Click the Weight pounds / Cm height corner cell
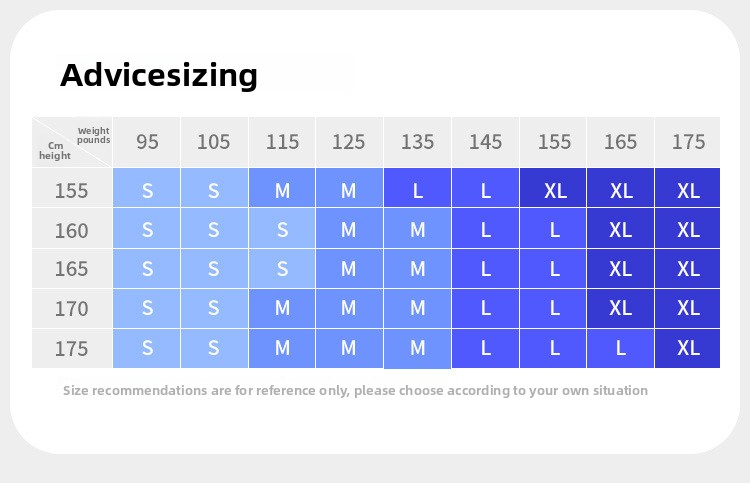This screenshot has height=483, width=750. click(72, 142)
